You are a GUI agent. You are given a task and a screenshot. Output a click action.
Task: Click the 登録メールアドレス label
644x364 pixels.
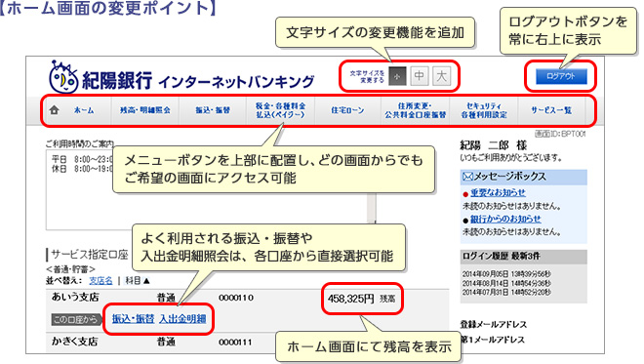(494, 324)
